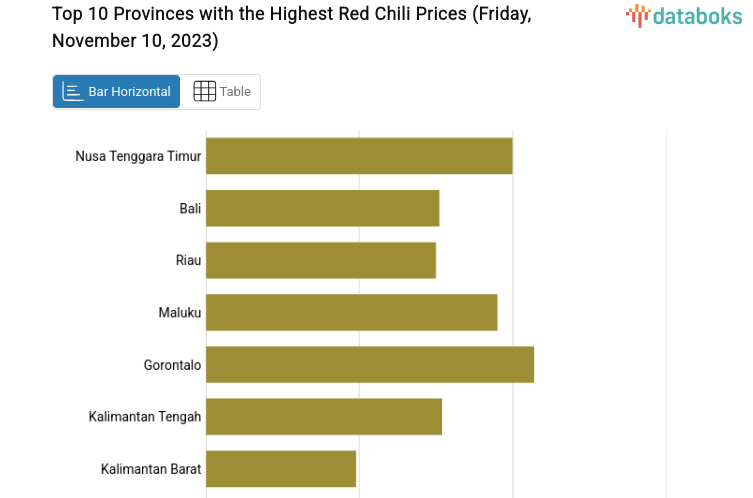Click the databoks logo

pos(684,15)
